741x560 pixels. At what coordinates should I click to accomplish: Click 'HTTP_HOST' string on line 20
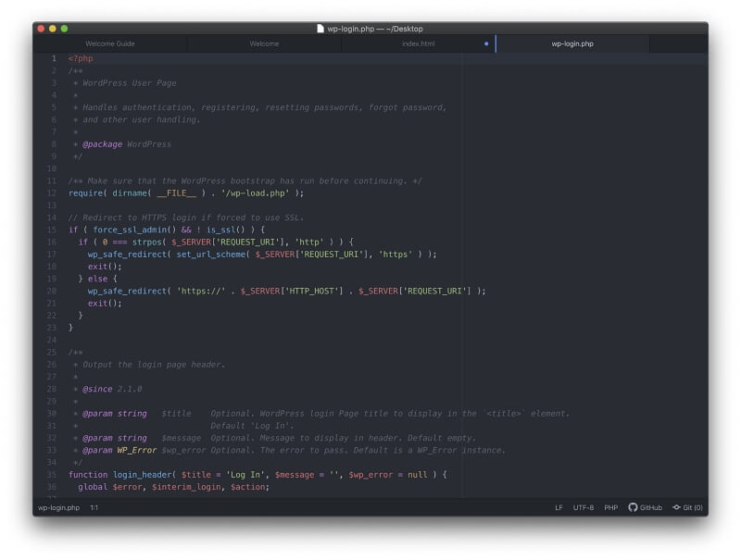click(x=312, y=292)
